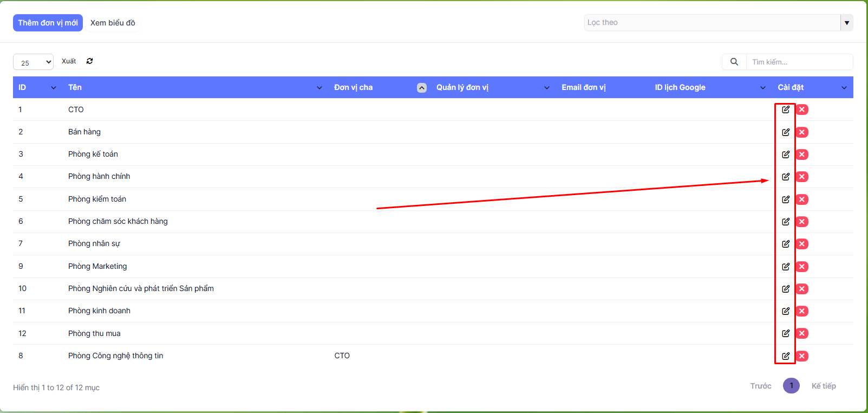Toggle sort on Đơn vị cha column
The width and height of the screenshot is (868, 413).
pos(421,88)
